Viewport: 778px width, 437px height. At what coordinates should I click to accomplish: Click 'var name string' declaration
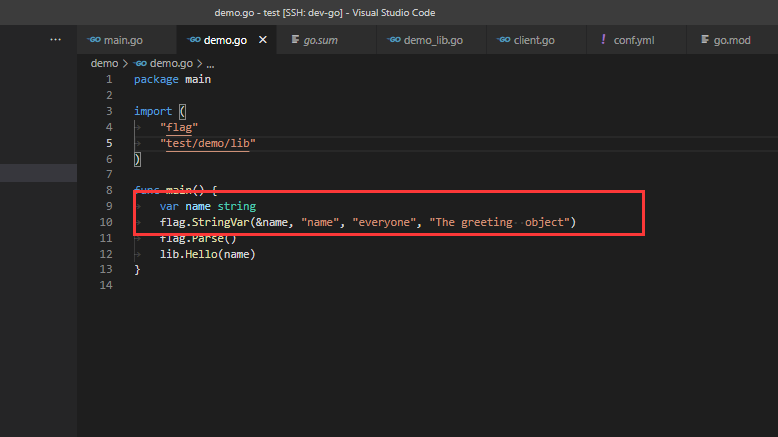(207, 206)
